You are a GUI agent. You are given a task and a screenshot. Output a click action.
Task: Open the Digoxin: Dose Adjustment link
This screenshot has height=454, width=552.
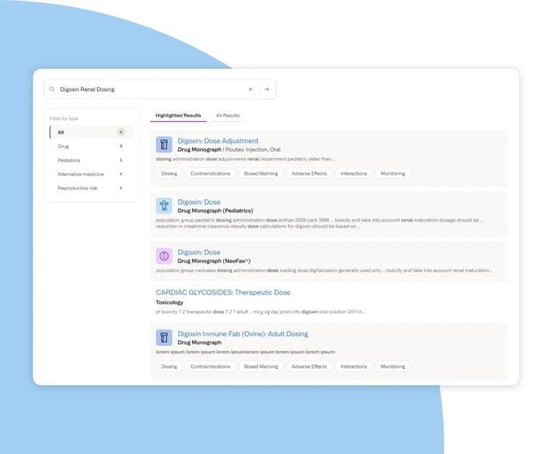click(218, 141)
